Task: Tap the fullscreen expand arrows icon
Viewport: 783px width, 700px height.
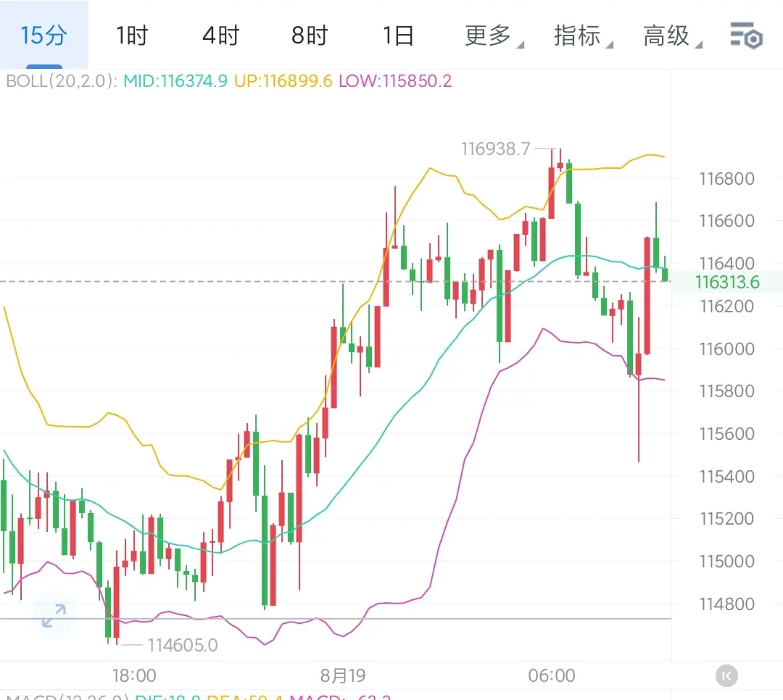Action: pos(54,616)
